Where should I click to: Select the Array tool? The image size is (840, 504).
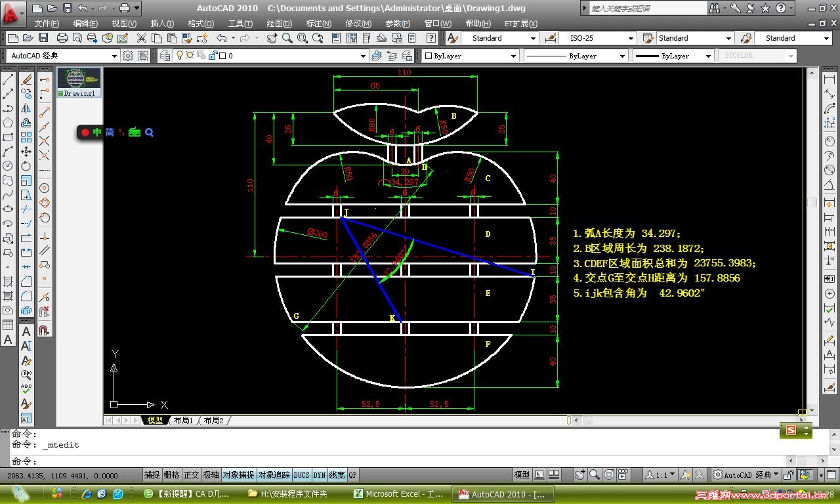coord(26,137)
